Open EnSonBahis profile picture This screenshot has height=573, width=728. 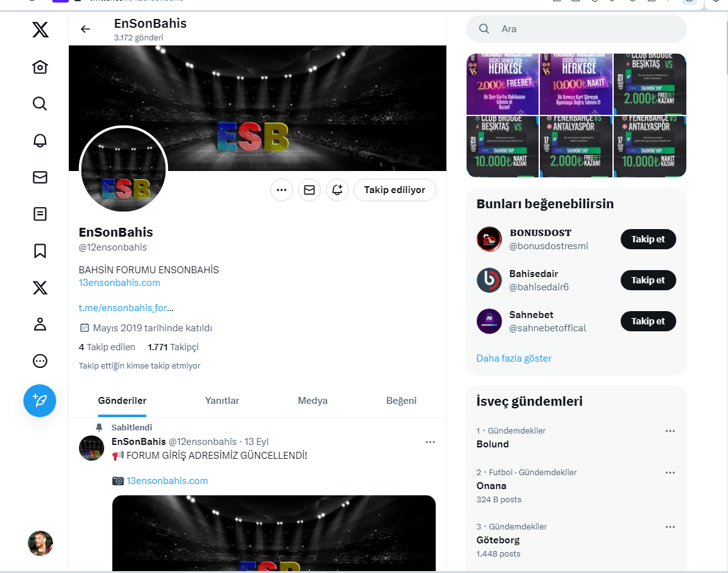tap(124, 169)
